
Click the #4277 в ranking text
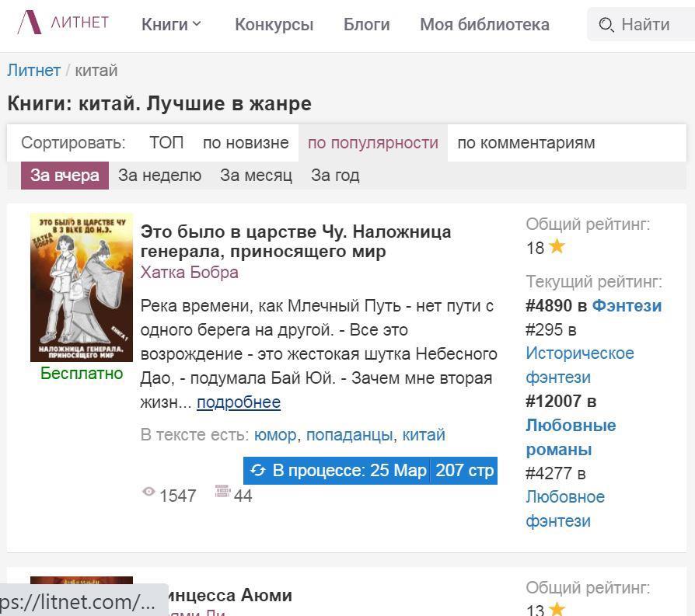coord(556,473)
